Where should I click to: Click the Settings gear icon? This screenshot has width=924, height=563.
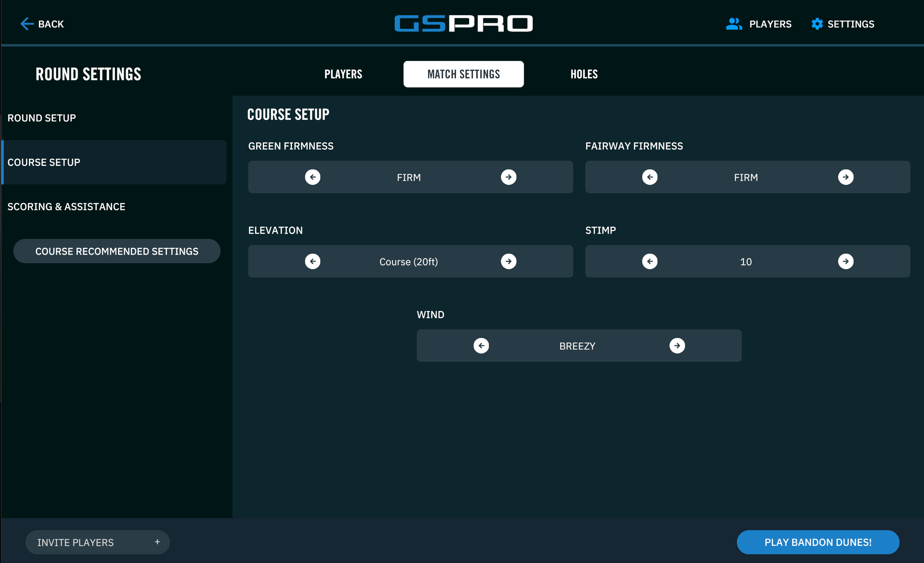tap(817, 24)
